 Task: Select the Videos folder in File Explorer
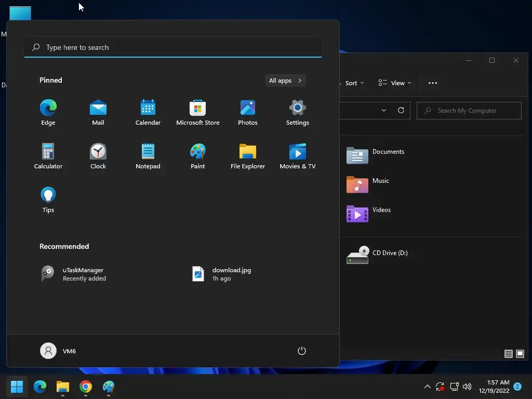(x=368, y=214)
